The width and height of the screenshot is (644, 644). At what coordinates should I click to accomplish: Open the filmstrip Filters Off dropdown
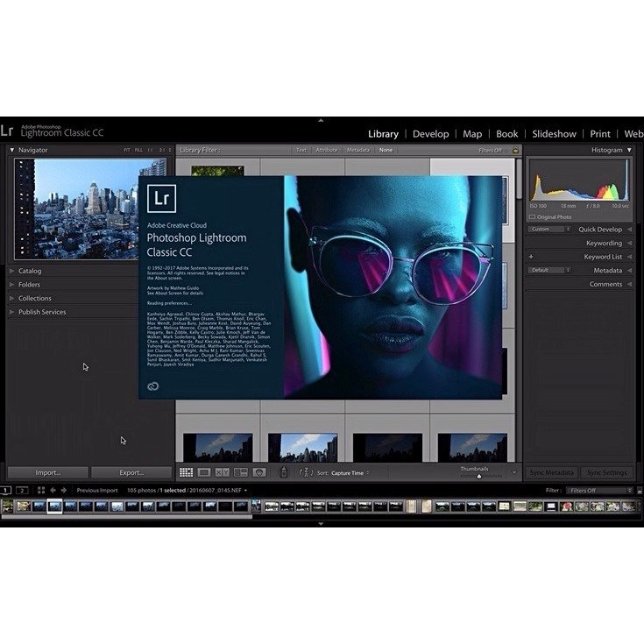click(599, 491)
